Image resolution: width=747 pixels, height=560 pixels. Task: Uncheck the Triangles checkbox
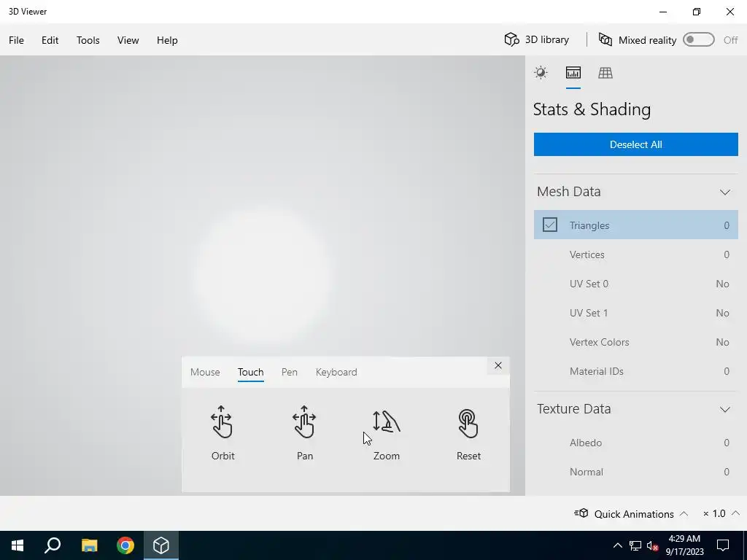click(550, 225)
